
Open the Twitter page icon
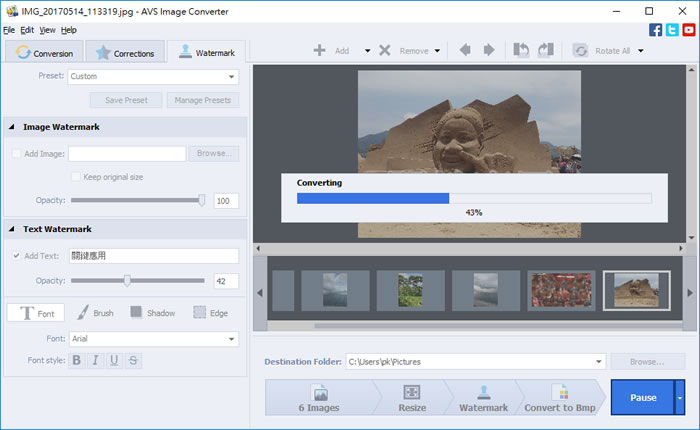[x=672, y=30]
